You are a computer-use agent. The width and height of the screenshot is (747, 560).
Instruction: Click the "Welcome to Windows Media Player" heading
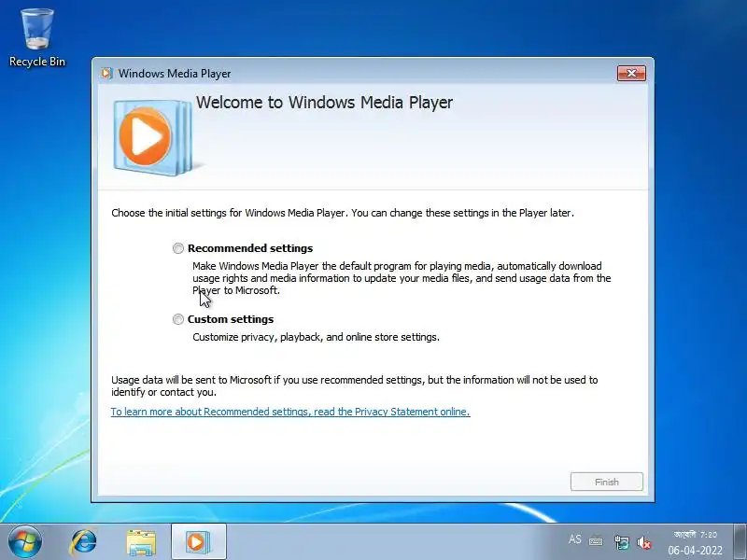324,103
